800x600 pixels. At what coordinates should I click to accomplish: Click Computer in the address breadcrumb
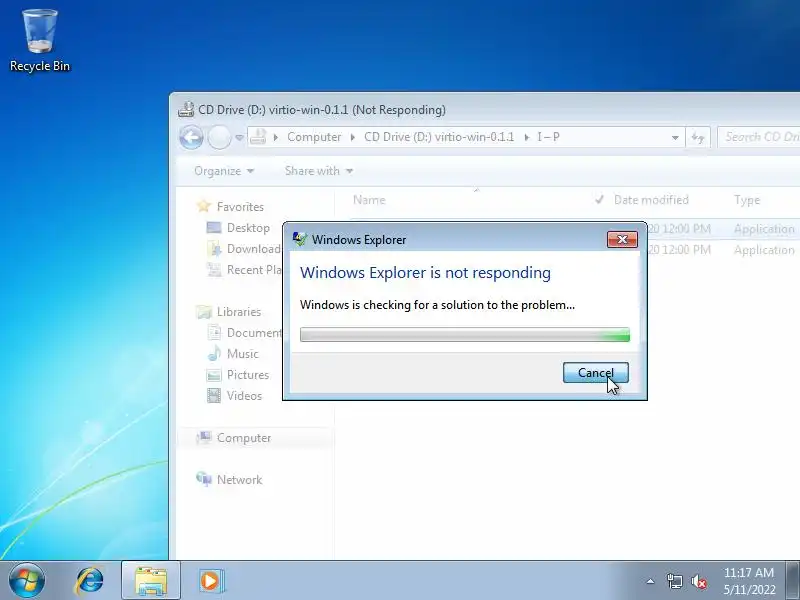click(314, 137)
